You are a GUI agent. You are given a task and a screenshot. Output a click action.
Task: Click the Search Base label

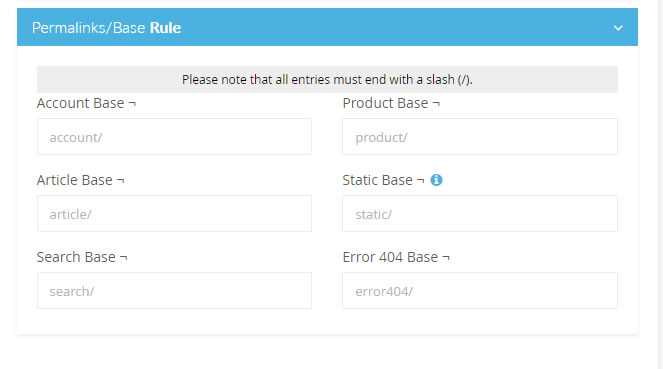[76, 257]
